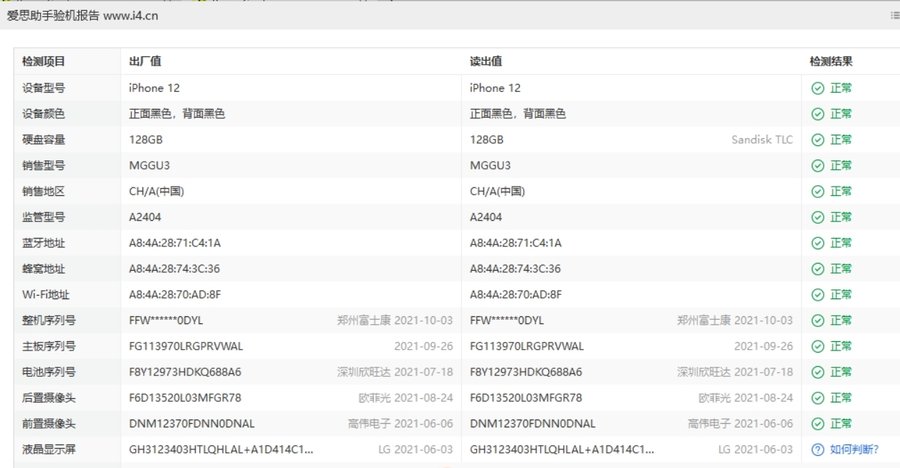This screenshot has width=900, height=468.
Task: Select the 检测结果 column header
Action: (x=831, y=61)
